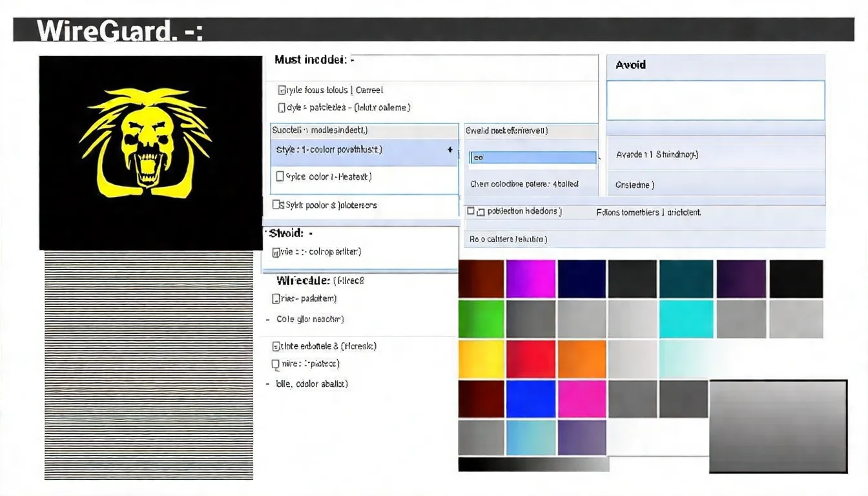
Task: Check the 'pablection hdedons' checkbox
Action: [x=471, y=211]
